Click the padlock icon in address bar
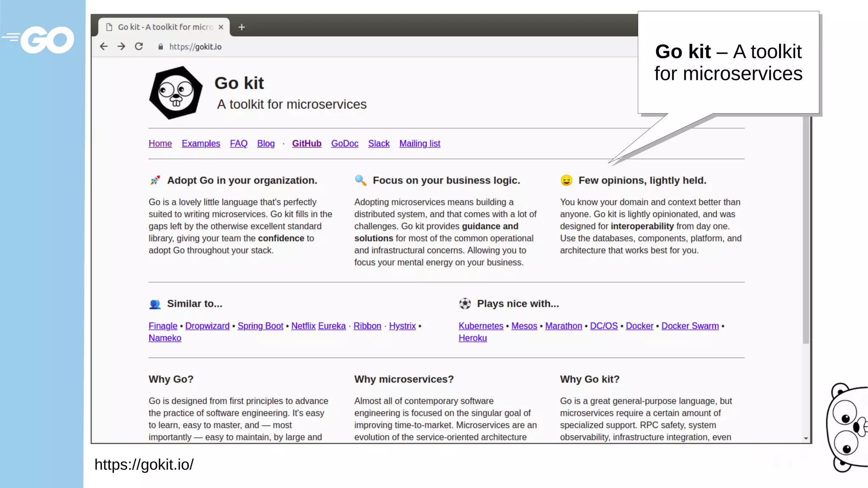868x488 pixels. point(160,47)
